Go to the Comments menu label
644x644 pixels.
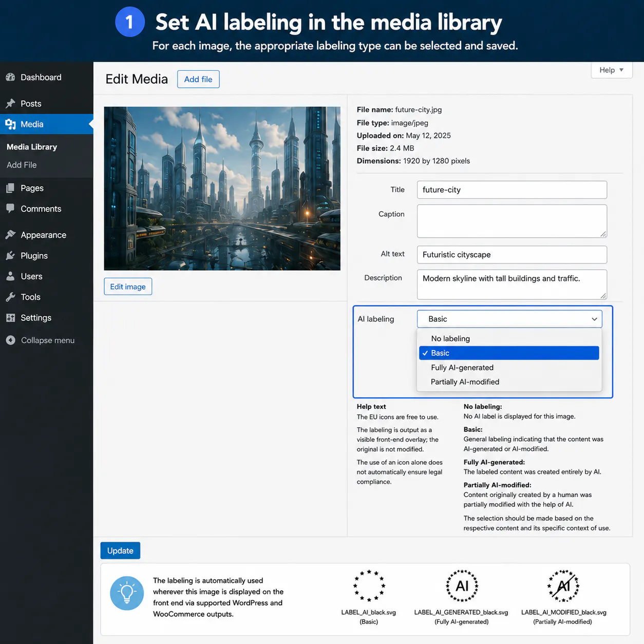41,209
